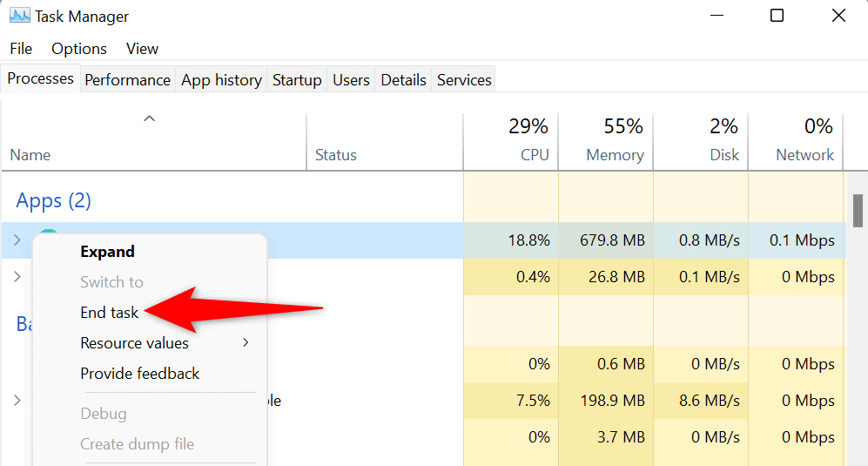Open the Services tab
The width and height of the screenshot is (868, 466).
click(464, 80)
